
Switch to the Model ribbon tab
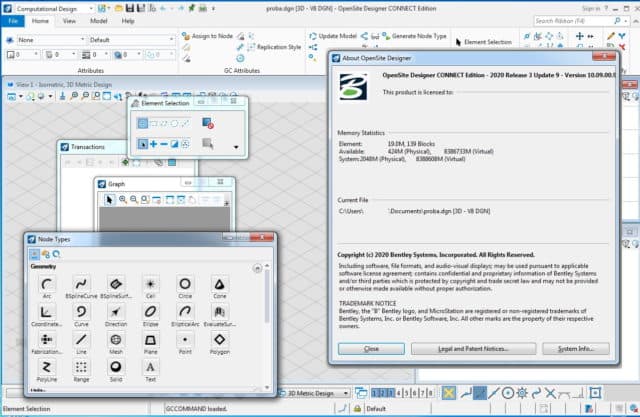tap(100, 20)
